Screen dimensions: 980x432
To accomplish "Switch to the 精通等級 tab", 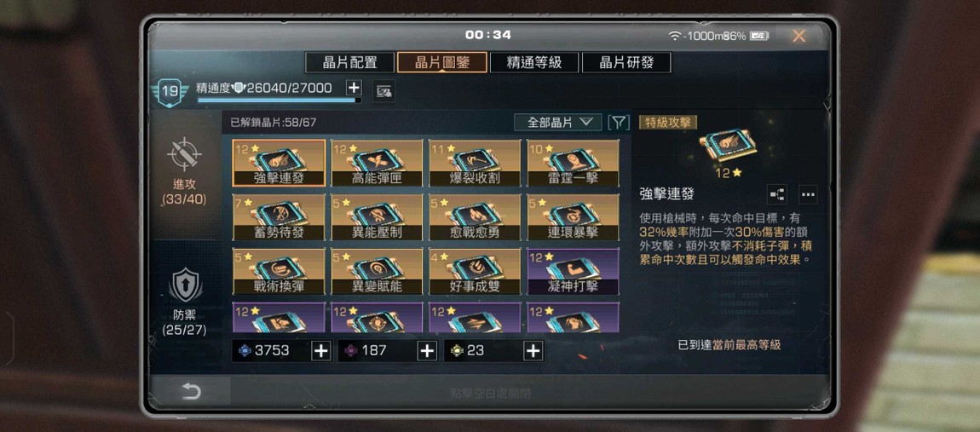I will point(534,62).
